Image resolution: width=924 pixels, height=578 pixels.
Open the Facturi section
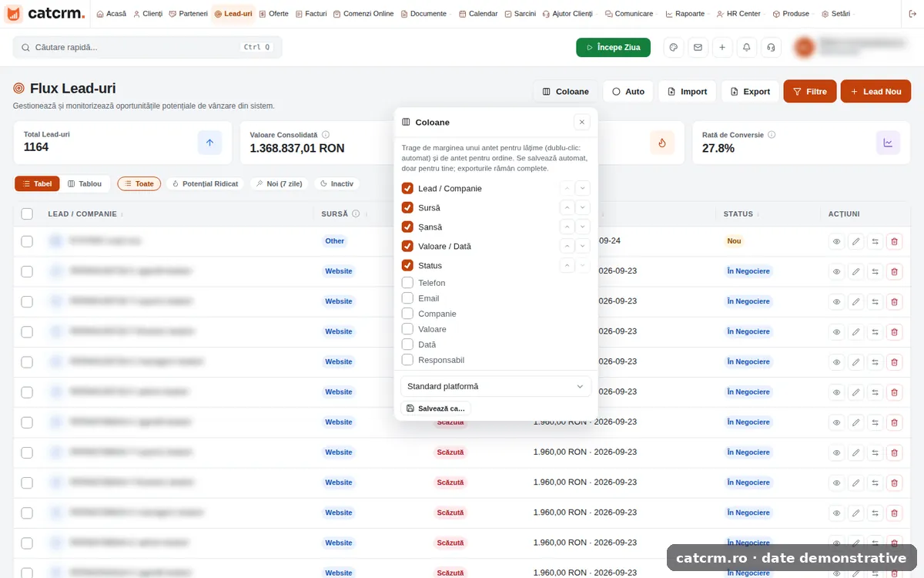click(x=311, y=14)
